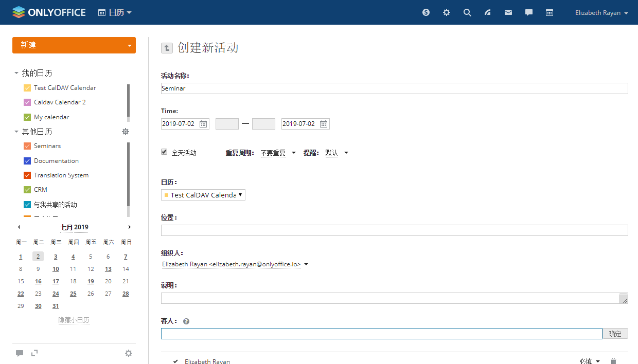Click the calendar icon in top bar

[550, 12]
